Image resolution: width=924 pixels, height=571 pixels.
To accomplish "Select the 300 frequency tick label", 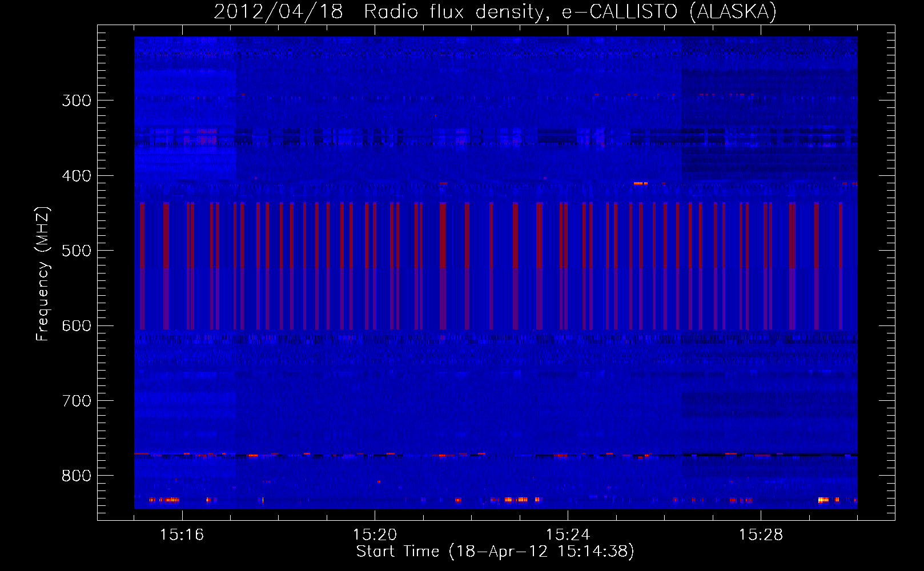I will (77, 100).
